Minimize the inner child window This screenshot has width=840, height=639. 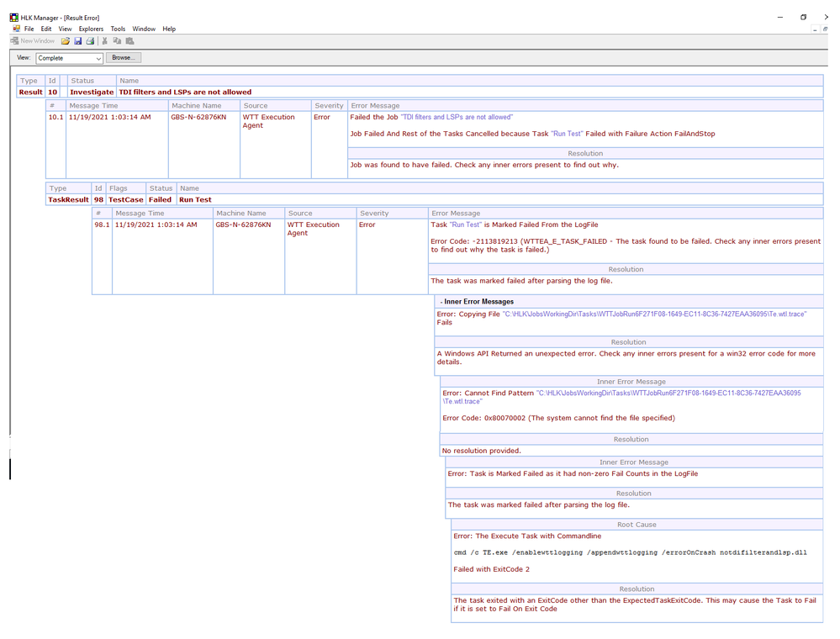pos(815,29)
